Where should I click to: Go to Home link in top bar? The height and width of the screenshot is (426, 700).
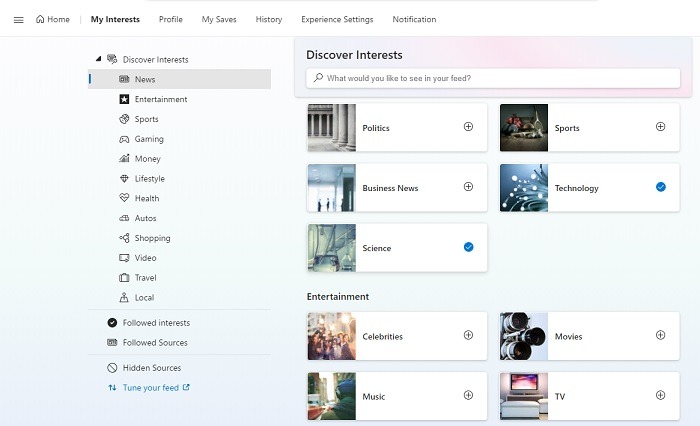pos(53,19)
